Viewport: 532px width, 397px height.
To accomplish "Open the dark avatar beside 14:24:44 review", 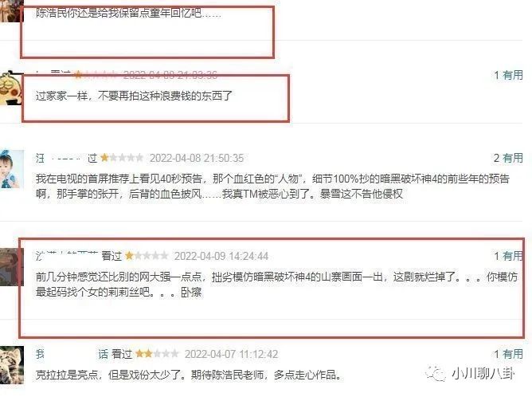I will [10, 267].
